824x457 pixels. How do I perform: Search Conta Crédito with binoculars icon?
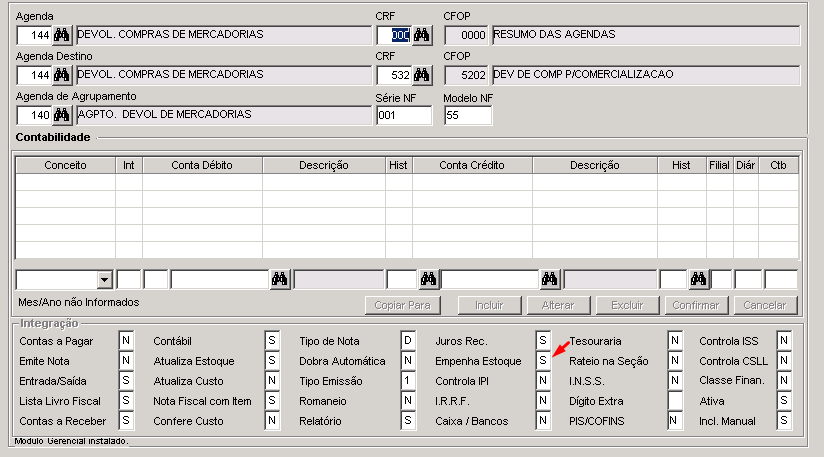coord(549,279)
